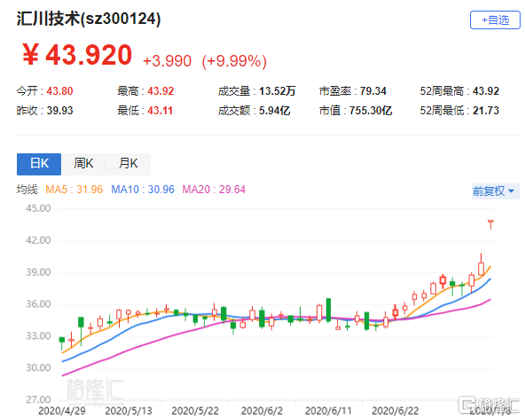Screen dimensions: 525x420
Task: Click 成交额 value 5.94亿
Action: point(275,111)
